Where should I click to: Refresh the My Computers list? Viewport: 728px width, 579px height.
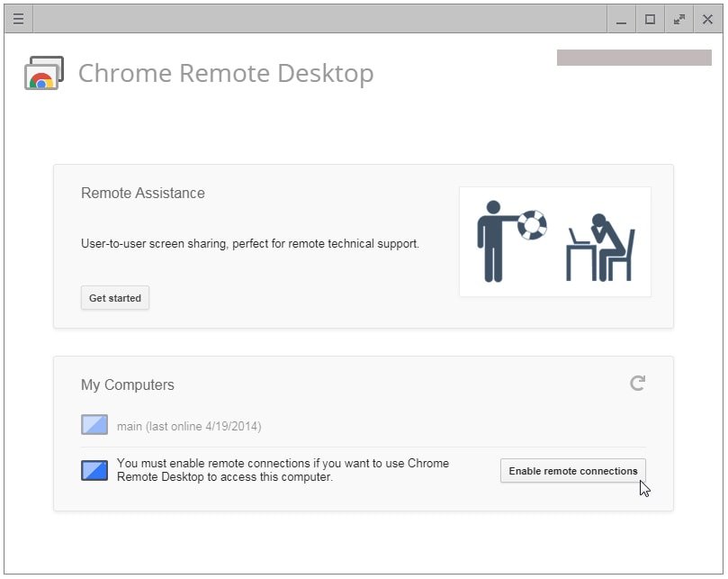[637, 383]
